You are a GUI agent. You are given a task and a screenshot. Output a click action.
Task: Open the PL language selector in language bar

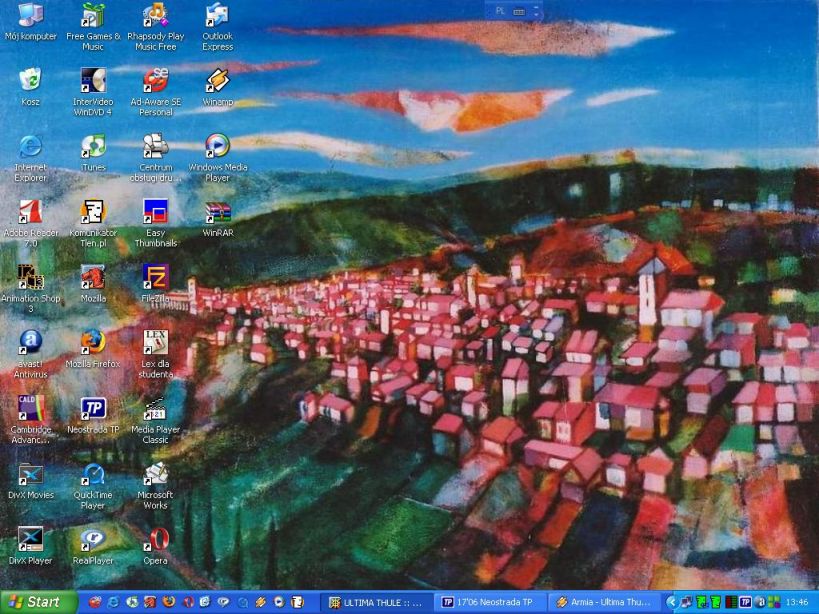pyautogui.click(x=500, y=11)
